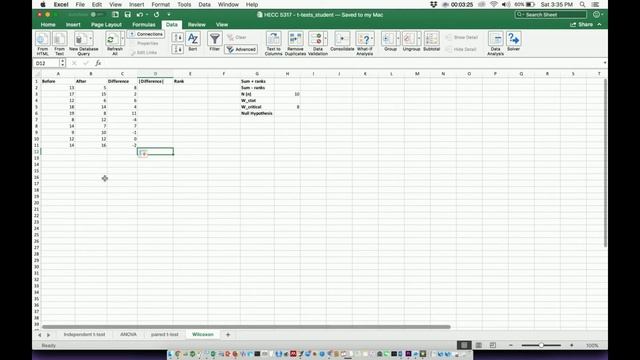Open Spotlight search in menu bar
640x360 pixels.
click(582, 4)
